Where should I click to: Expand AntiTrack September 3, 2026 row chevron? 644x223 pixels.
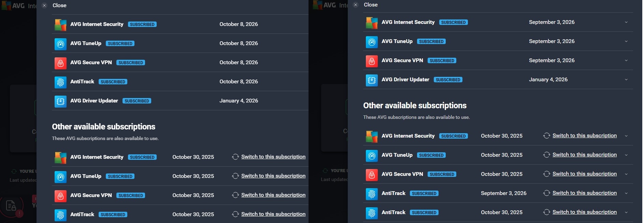626,194
